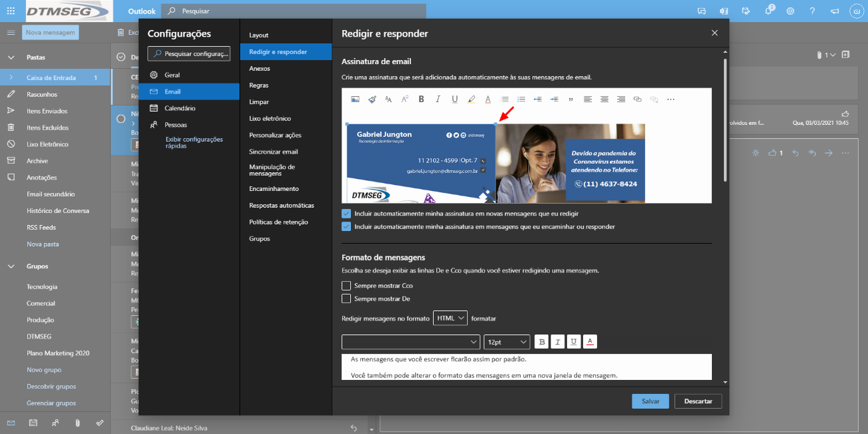
Task: Click the Outlook Pesquisar search box
Action: [x=294, y=11]
